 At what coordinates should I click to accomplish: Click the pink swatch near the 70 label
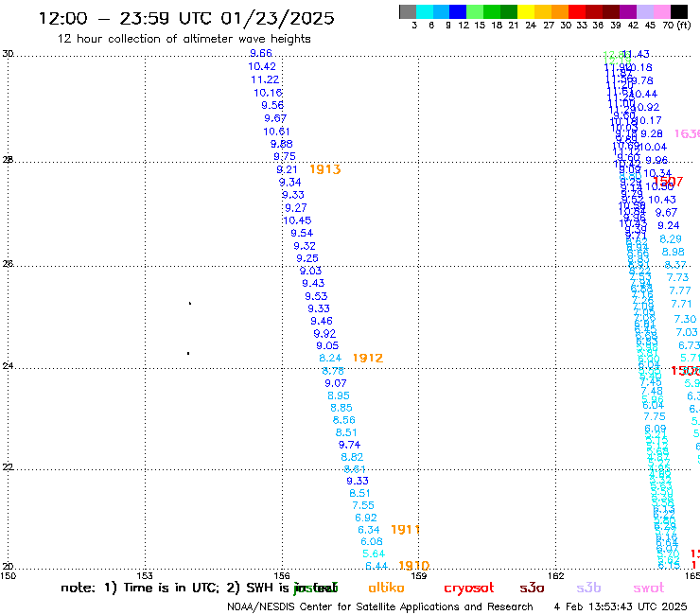(661, 11)
